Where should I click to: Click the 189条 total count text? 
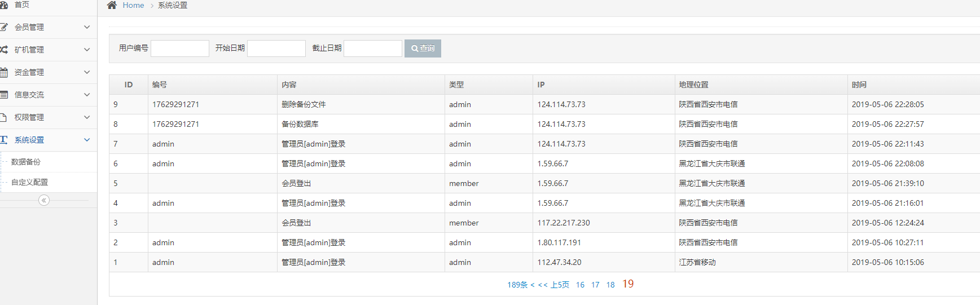517,285
